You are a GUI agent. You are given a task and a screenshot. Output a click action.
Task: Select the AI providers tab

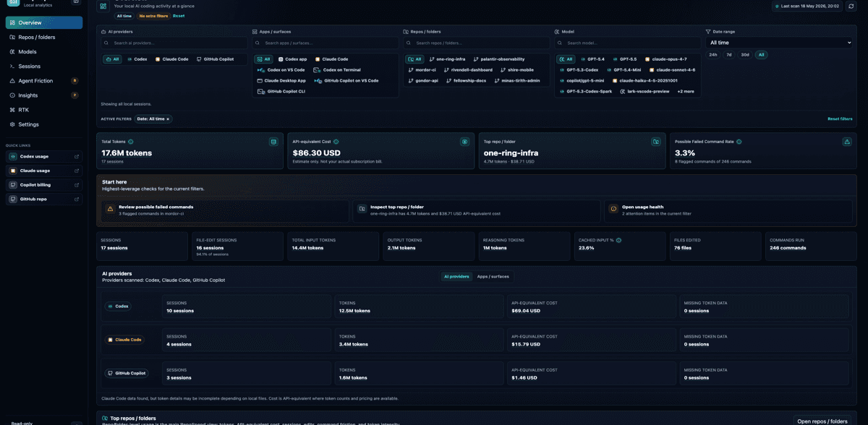456,277
